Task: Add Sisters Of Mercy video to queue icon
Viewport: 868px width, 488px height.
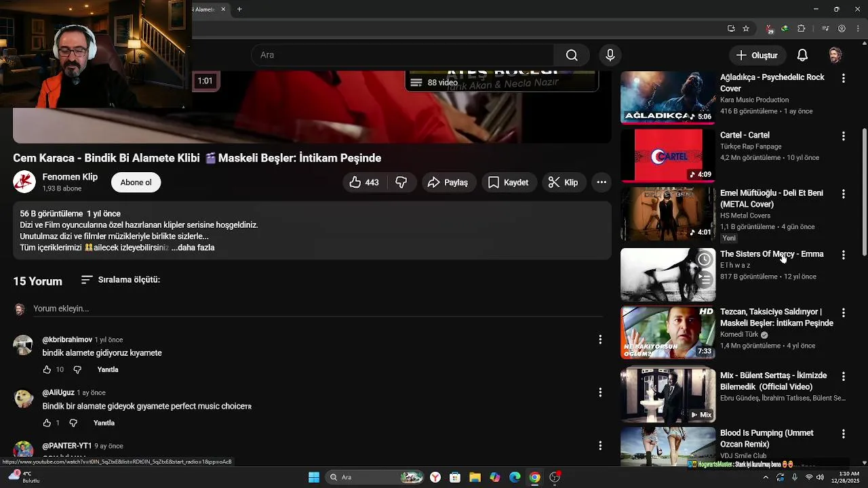Action: (705, 279)
